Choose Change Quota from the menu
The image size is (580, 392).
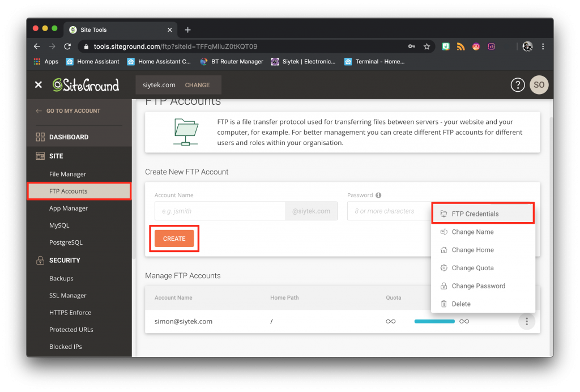pyautogui.click(x=483, y=268)
